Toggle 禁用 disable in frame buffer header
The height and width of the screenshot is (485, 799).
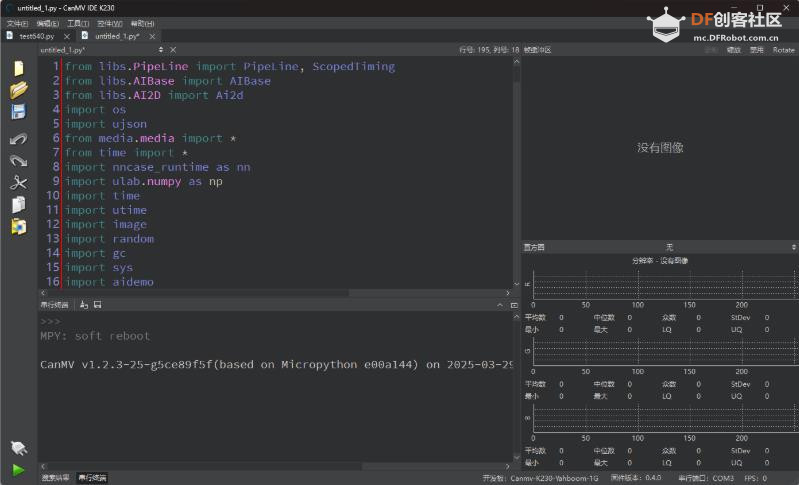(x=757, y=49)
